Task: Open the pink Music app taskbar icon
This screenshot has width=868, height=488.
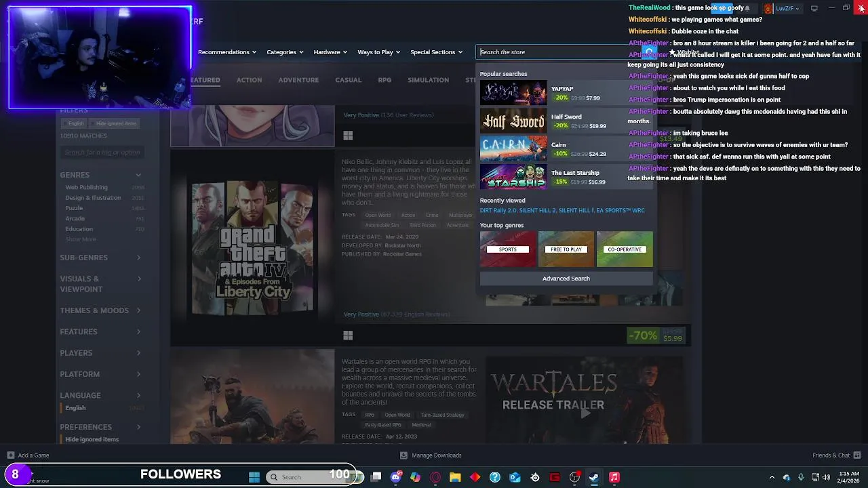Action: pyautogui.click(x=614, y=477)
